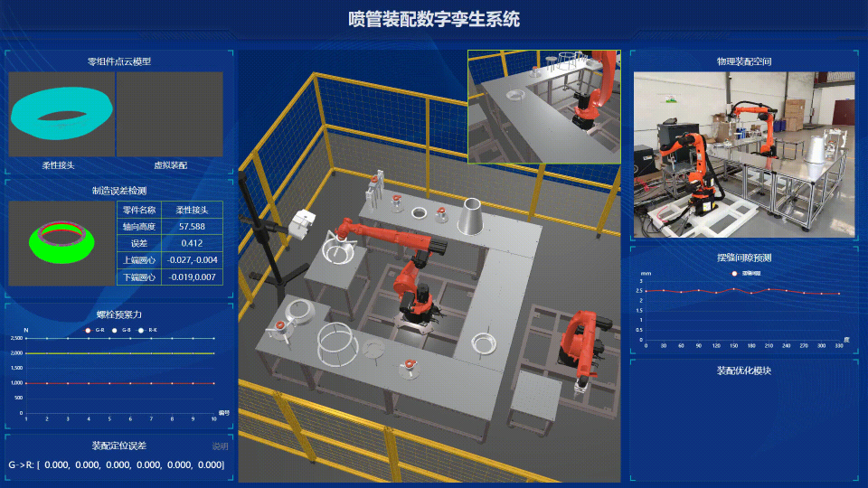
Task: Click the inset robot camera view
Action: click(x=542, y=106)
